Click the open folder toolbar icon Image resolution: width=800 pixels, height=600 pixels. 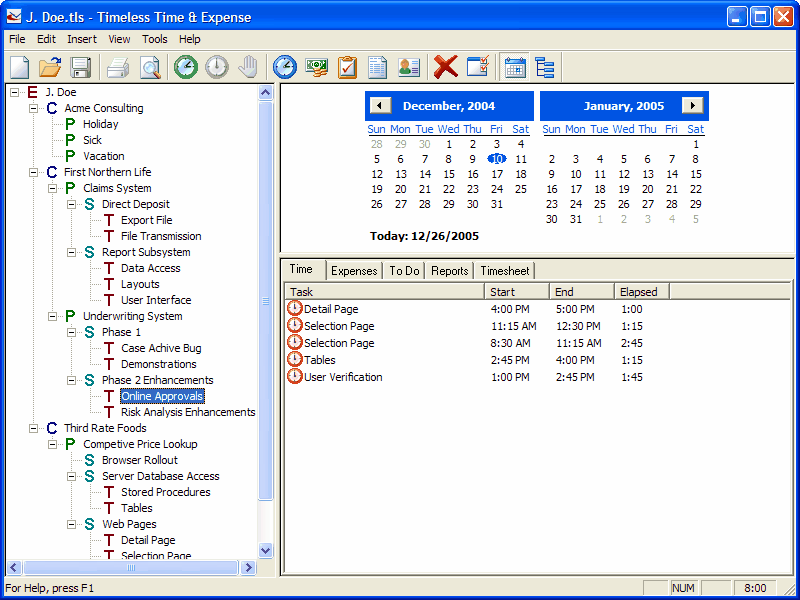click(x=50, y=67)
